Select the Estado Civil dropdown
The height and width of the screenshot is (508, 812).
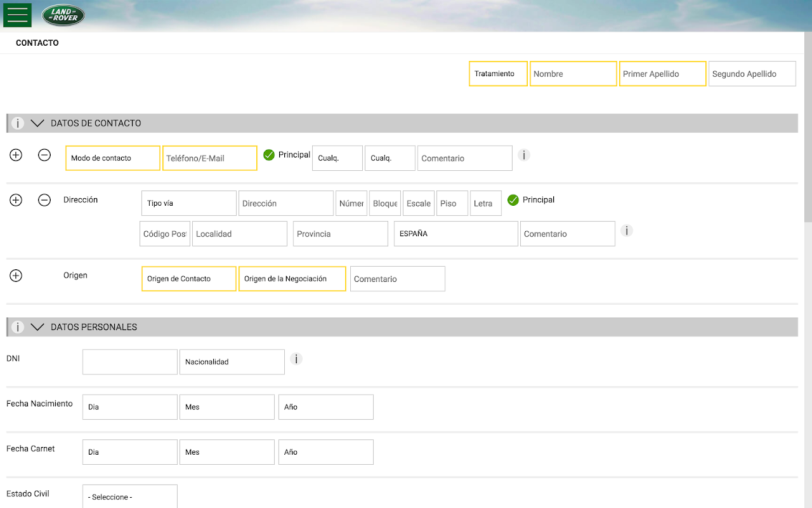[129, 497]
